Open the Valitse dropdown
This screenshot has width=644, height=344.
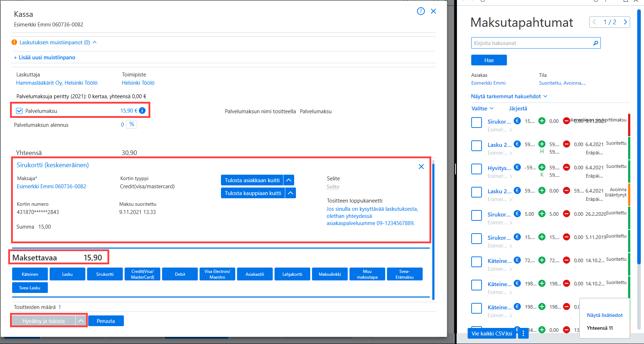coord(482,108)
